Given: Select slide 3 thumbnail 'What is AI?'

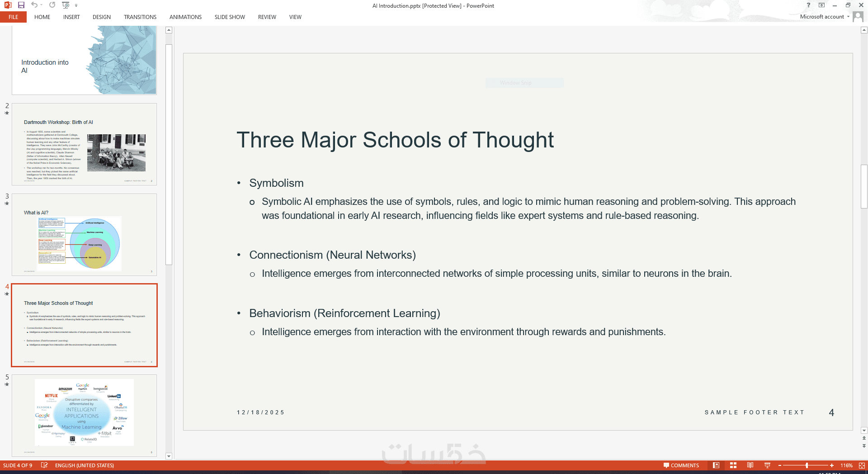Looking at the screenshot, I should tap(85, 235).
